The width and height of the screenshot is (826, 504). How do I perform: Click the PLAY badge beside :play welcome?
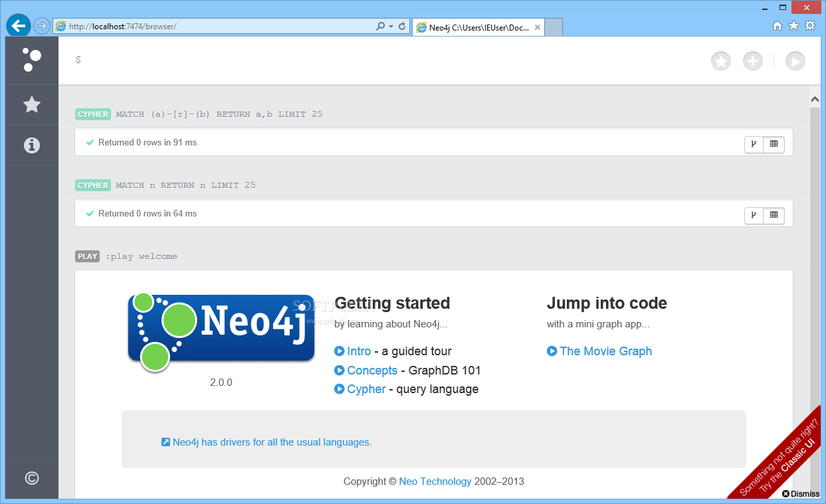click(88, 256)
